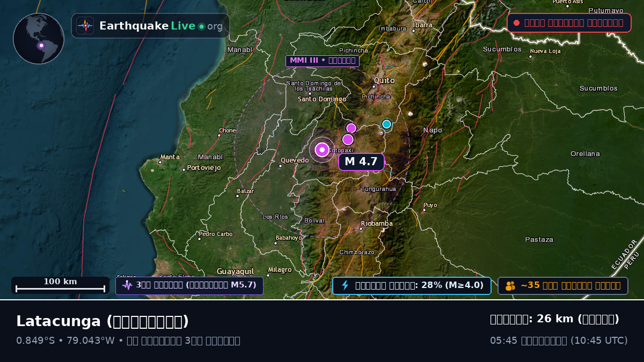The height and width of the screenshot is (362, 644).
Task: Click the Los Ríos province label
Action: 275,217
